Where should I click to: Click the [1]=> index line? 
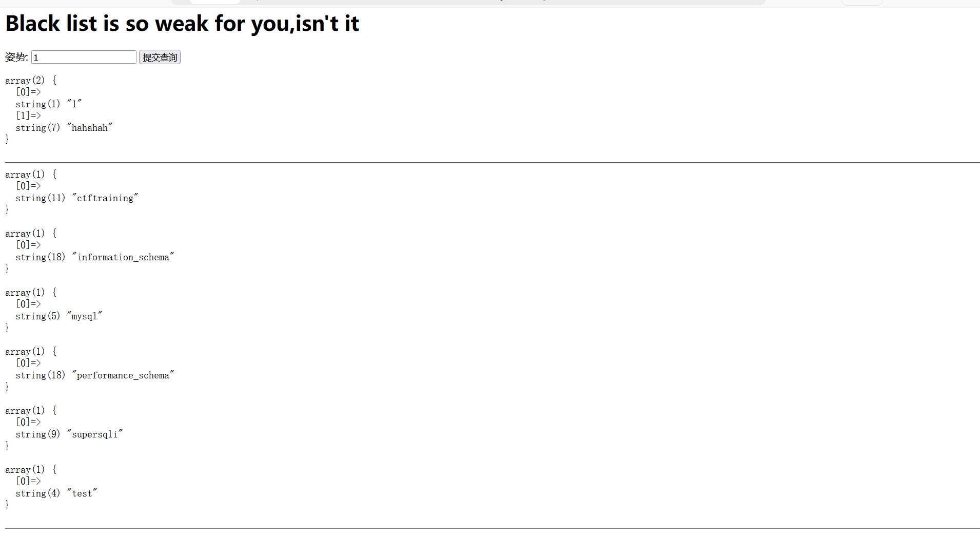28,116
